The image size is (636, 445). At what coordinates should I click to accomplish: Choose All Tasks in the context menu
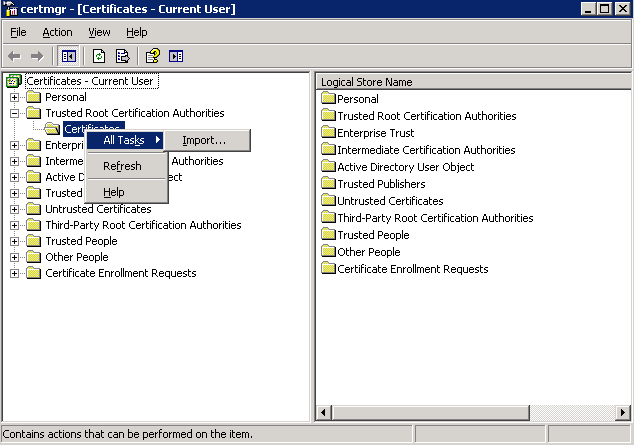(125, 140)
